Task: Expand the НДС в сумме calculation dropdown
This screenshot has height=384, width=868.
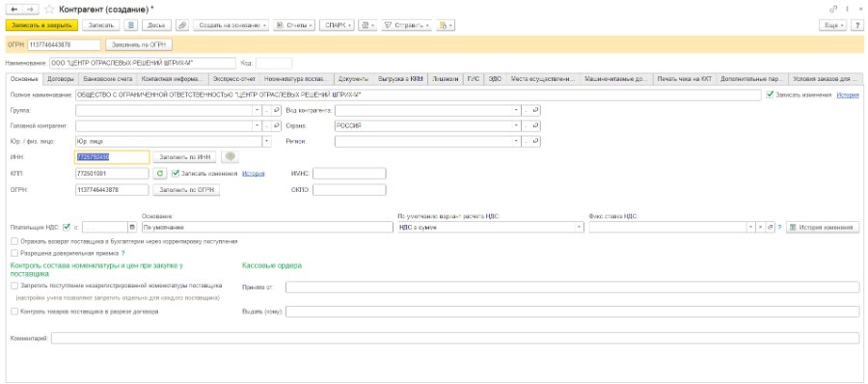Action: pyautogui.click(x=579, y=227)
